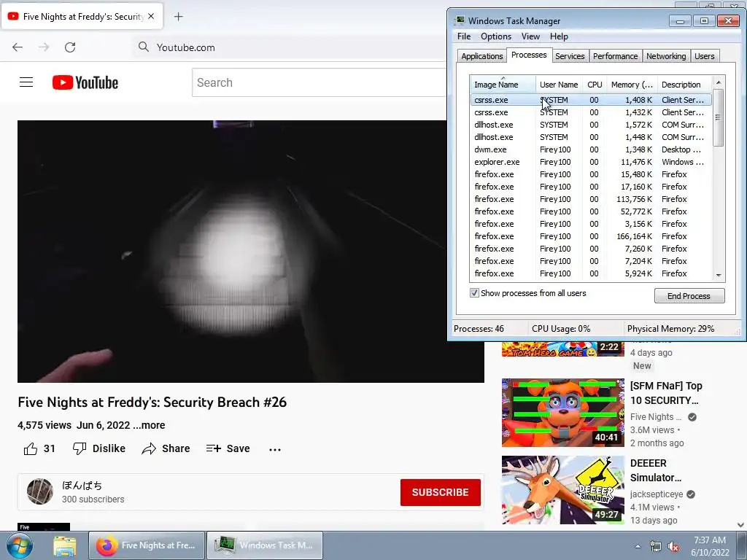This screenshot has width=747, height=560.
Task: Open the Windows Start button
Action: pos(20,545)
